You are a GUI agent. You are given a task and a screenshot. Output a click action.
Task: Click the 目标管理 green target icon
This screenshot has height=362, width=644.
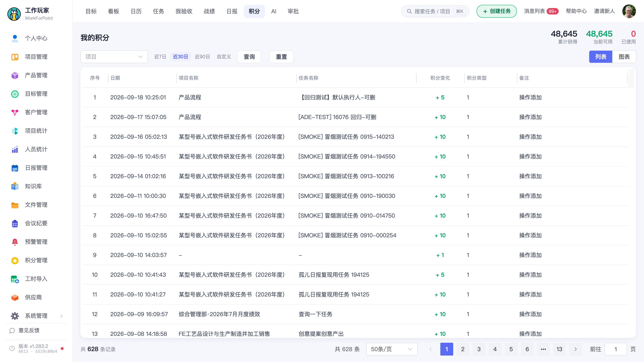tap(15, 94)
